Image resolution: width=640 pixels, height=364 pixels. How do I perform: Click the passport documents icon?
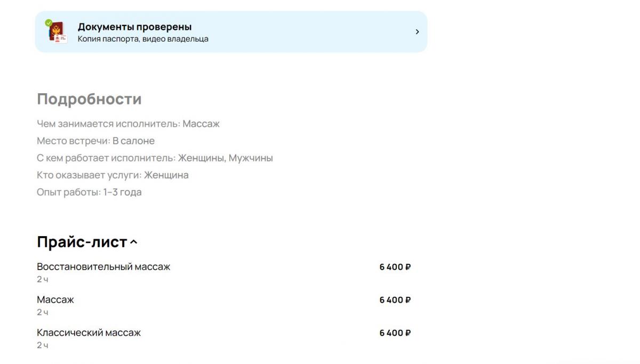click(57, 32)
